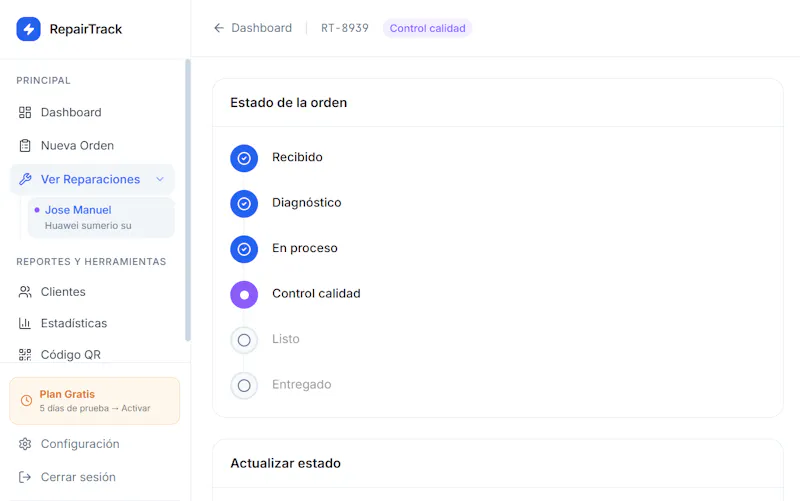The width and height of the screenshot is (800, 501).
Task: Open Código QR in the sidebar
Action: pyautogui.click(x=92, y=355)
